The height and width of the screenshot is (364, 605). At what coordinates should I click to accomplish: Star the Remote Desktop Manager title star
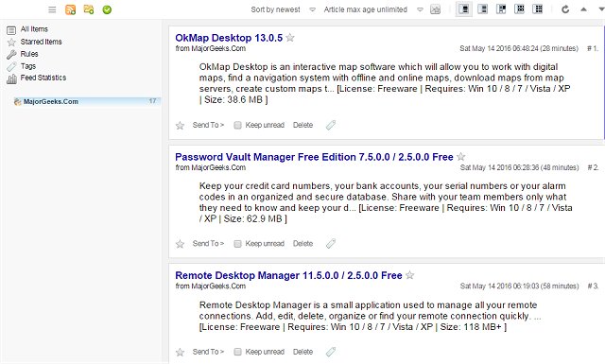point(409,275)
